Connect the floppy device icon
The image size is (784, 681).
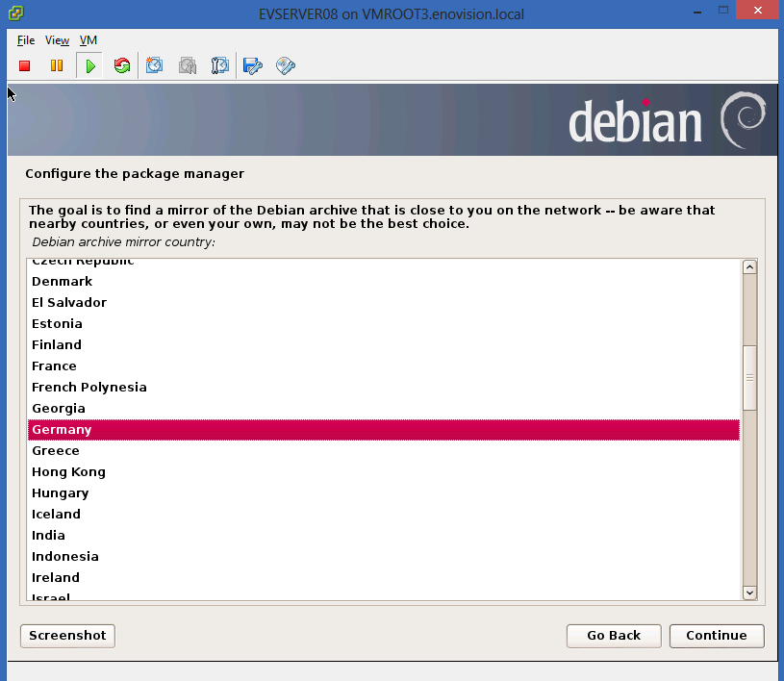252,65
